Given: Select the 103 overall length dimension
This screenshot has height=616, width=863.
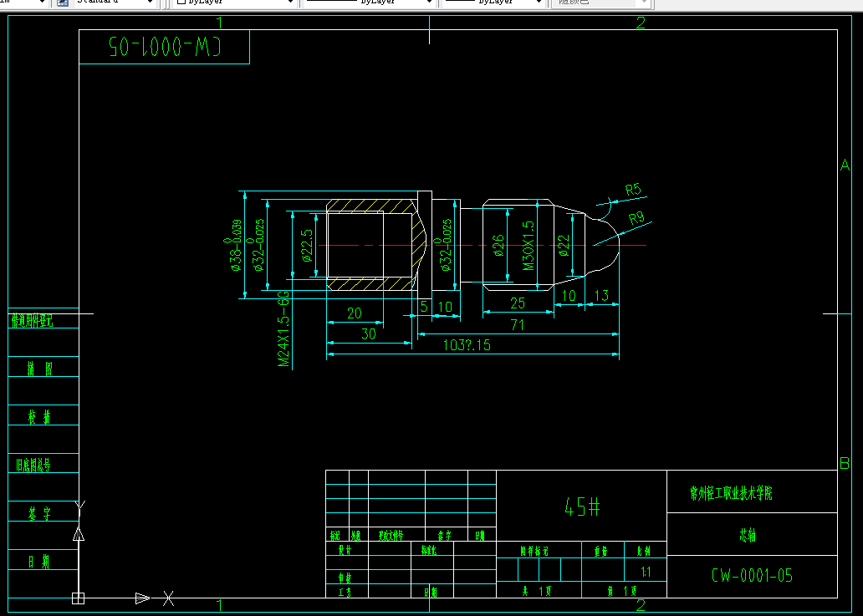Looking at the screenshot, I should pyautogui.click(x=467, y=345).
